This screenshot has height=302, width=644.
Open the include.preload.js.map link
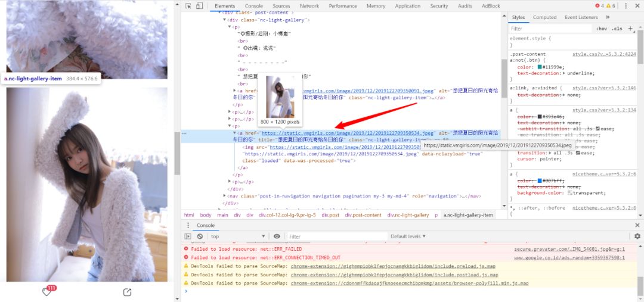pyautogui.click(x=393, y=266)
